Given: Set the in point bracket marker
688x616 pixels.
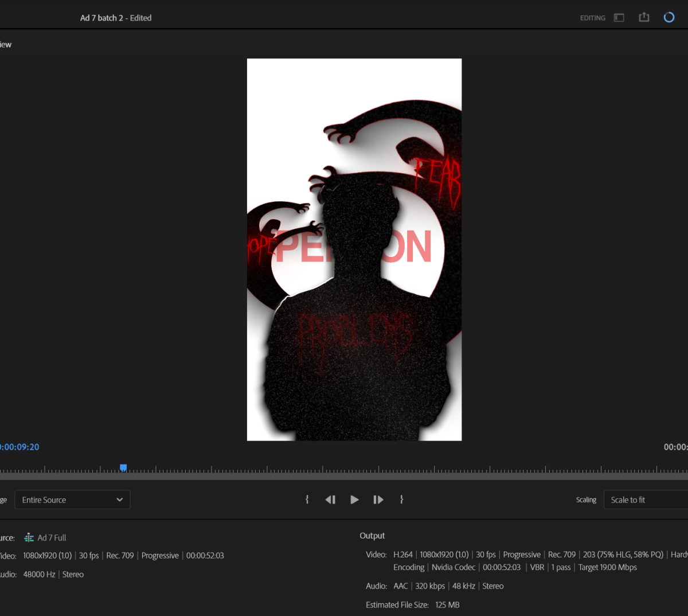Looking at the screenshot, I should [x=307, y=500].
